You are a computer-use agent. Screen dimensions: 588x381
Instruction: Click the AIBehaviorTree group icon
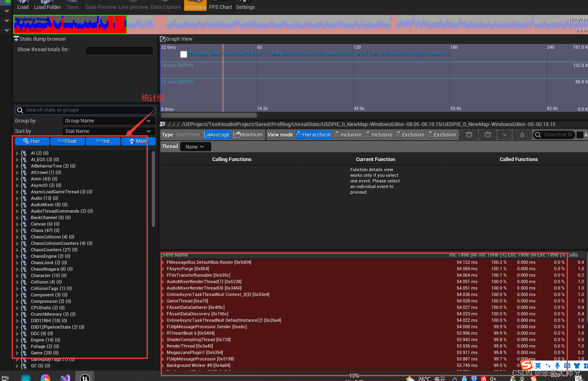pyautogui.click(x=24, y=166)
